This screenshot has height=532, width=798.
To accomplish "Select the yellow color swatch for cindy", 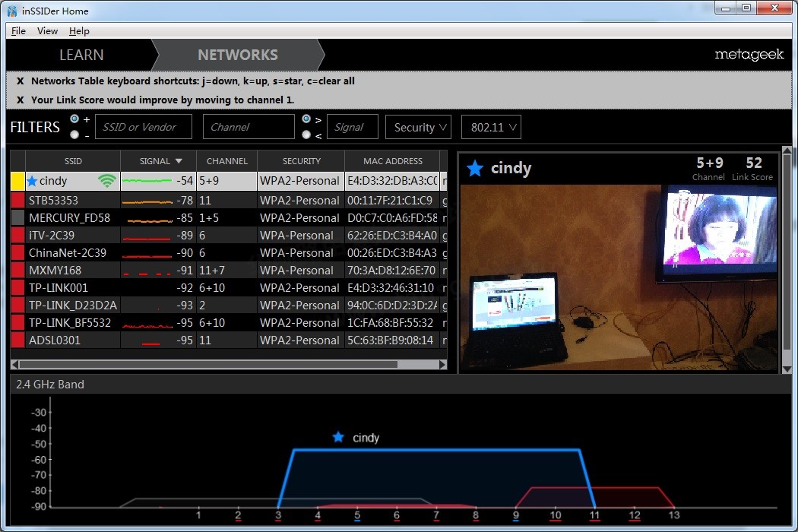I will tap(17, 181).
